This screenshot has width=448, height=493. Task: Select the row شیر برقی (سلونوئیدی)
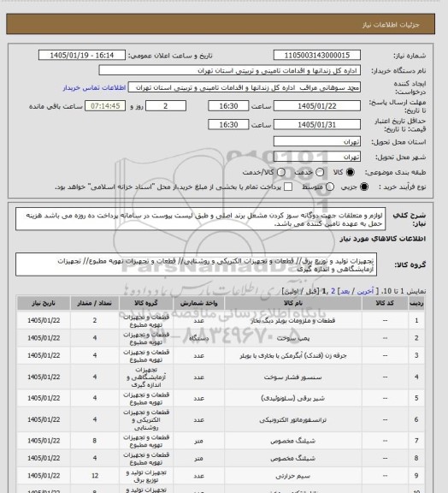pos(221,398)
